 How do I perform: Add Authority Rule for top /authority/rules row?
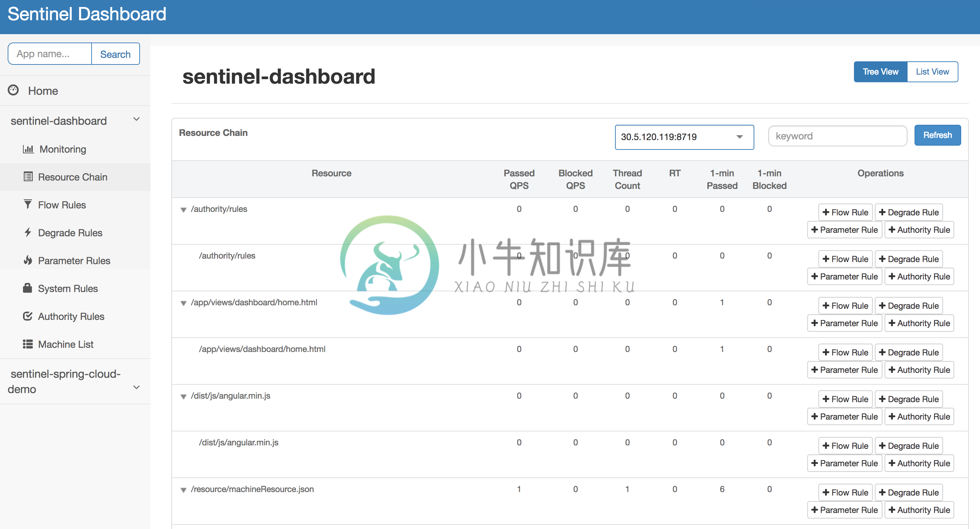click(x=919, y=230)
